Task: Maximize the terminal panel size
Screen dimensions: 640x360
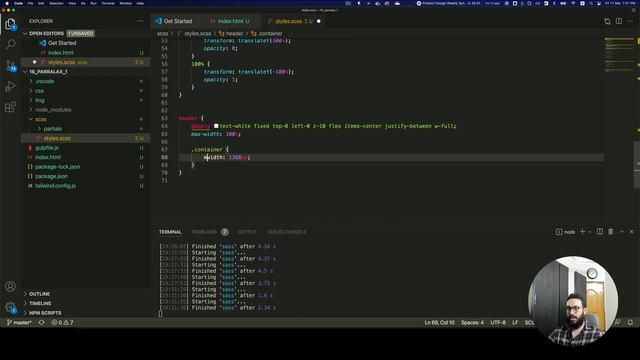Action: [x=622, y=232]
